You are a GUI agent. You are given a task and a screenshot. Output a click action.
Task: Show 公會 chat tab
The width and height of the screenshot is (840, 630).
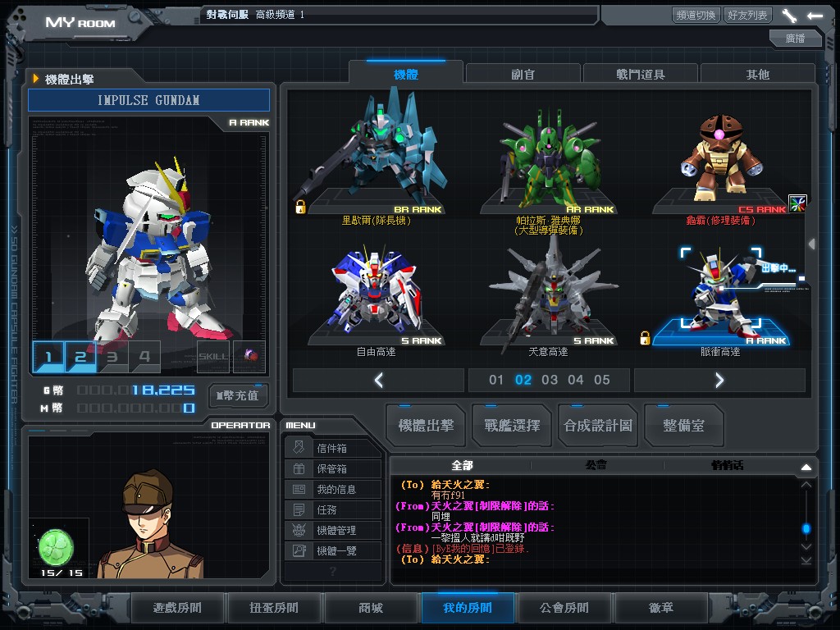[596, 466]
